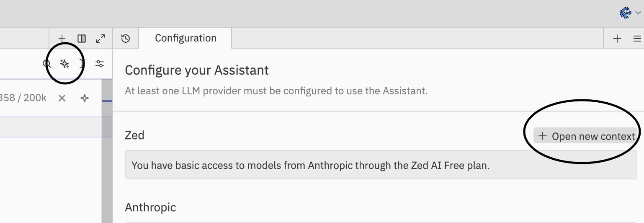Click the selections bracket icon in toolbar
Viewport: 644px width, 223px height.
pyautogui.click(x=82, y=64)
